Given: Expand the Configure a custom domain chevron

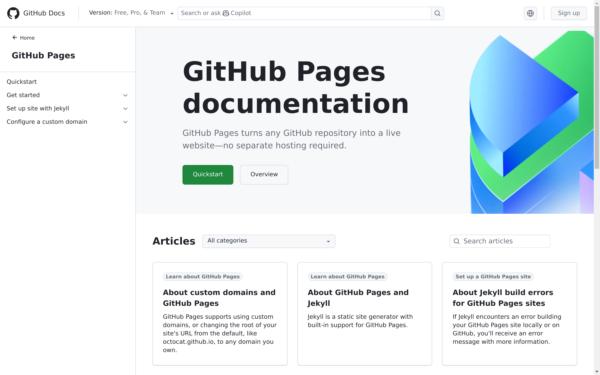Looking at the screenshot, I should coord(125,122).
